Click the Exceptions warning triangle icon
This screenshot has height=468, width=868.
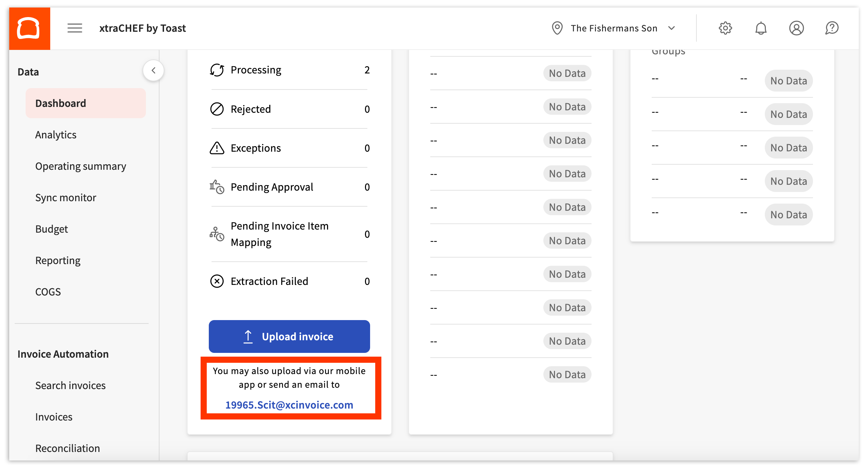(x=217, y=148)
